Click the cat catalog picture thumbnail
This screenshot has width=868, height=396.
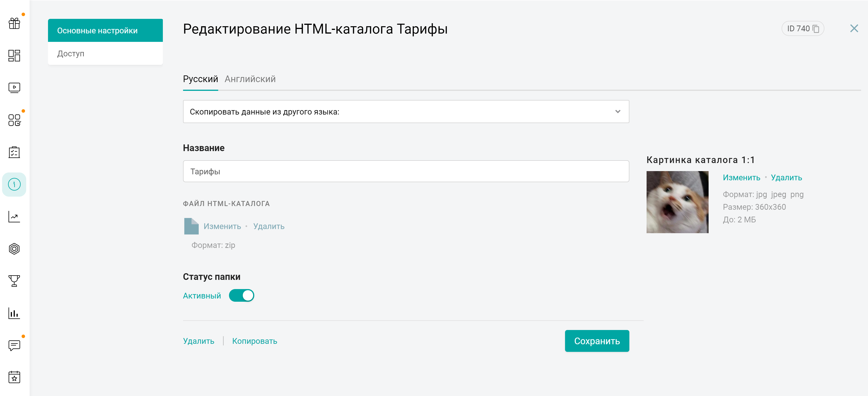click(x=677, y=202)
